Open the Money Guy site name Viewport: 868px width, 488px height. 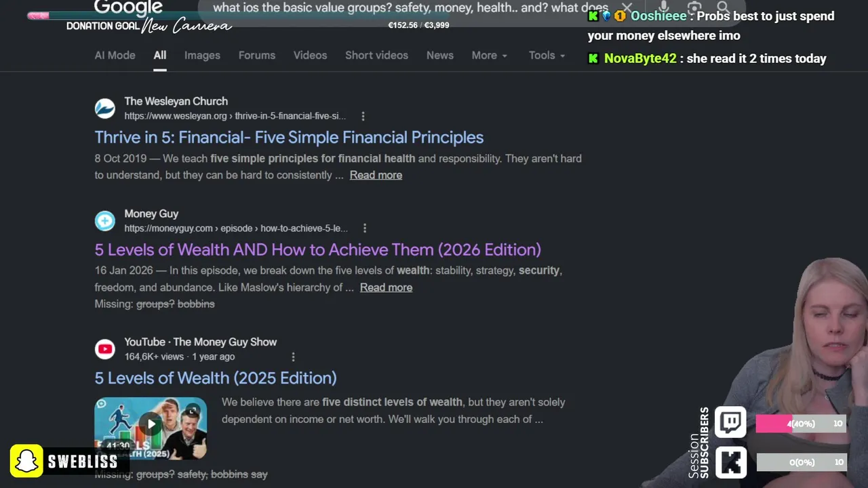coord(151,213)
